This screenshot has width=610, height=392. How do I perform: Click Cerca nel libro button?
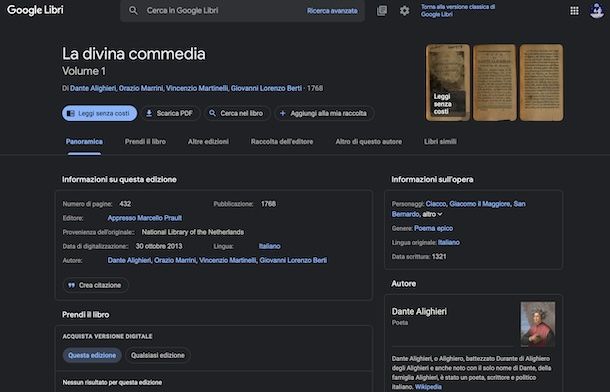pos(237,113)
